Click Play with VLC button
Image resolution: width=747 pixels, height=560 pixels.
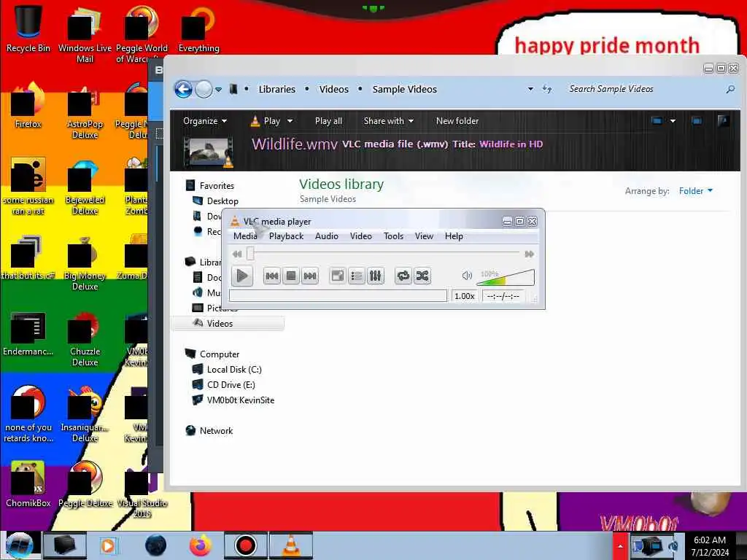click(266, 121)
